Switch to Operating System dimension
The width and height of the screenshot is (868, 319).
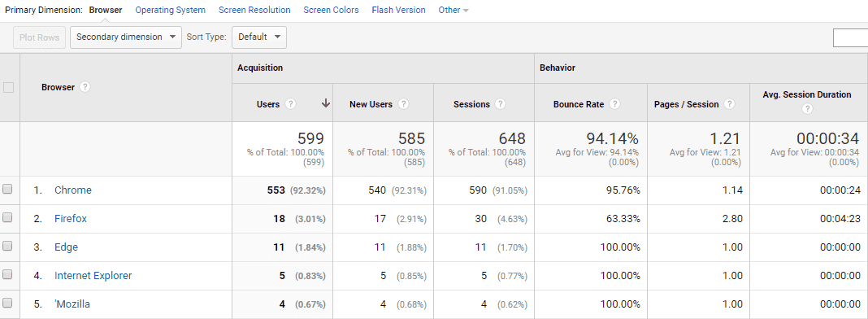pos(171,10)
